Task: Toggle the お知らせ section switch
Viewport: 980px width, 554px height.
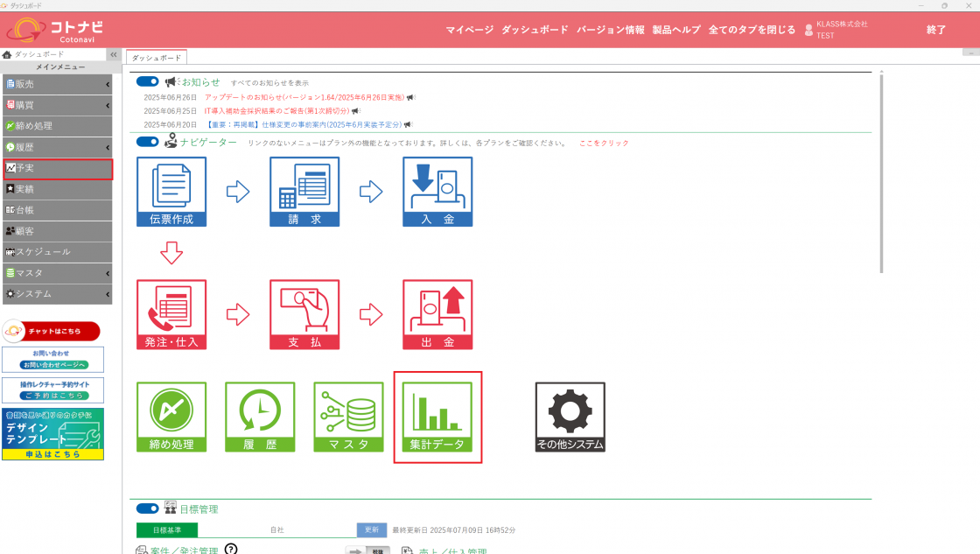Action: point(148,81)
